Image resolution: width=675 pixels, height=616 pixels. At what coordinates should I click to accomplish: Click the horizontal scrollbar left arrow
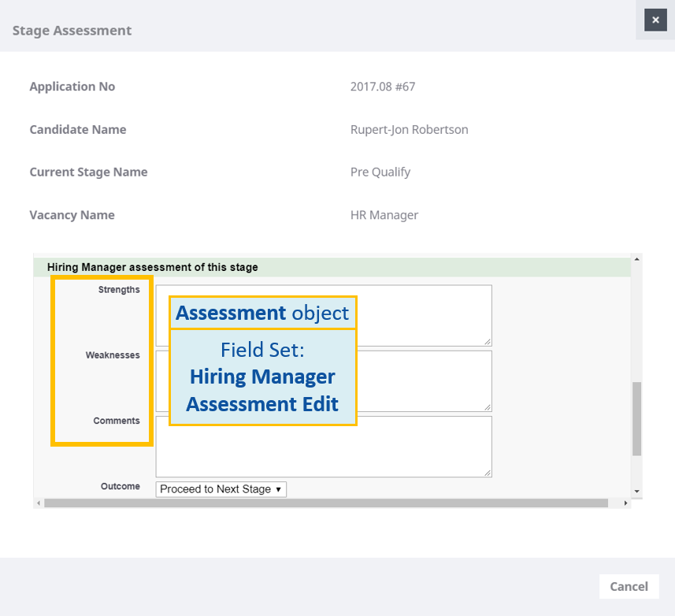38,503
